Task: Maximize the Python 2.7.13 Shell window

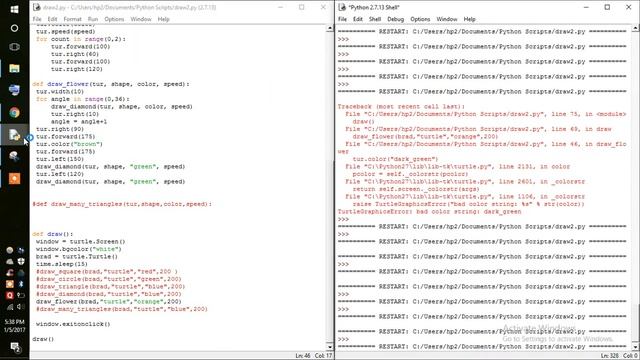Action: (x=607, y=7)
